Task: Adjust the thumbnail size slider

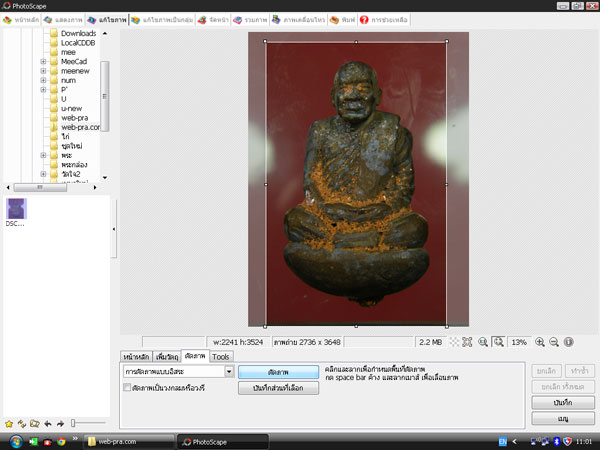Action: click(x=73, y=423)
